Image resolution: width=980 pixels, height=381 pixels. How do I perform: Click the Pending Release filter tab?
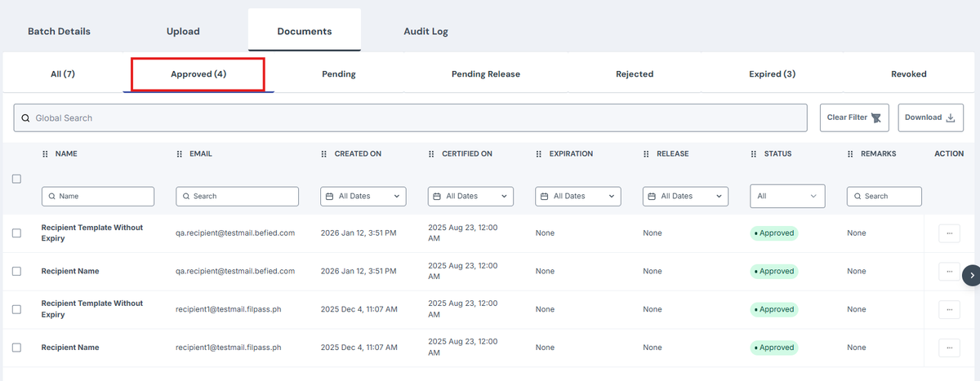click(x=486, y=73)
